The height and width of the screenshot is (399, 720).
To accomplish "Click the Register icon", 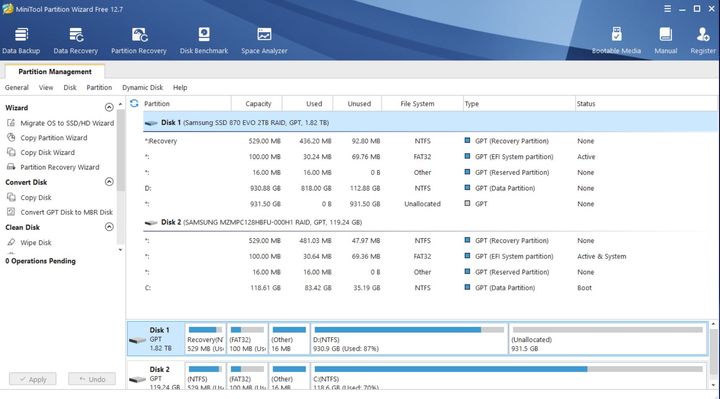I will coord(703,41).
